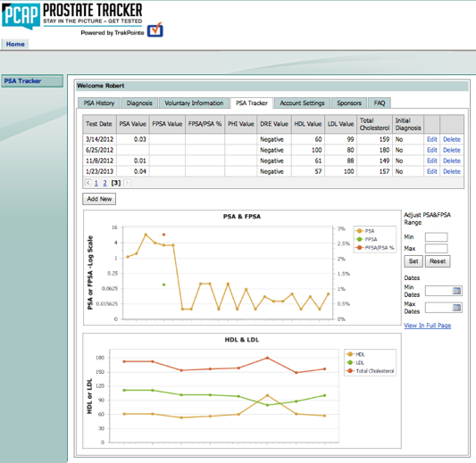This screenshot has width=476, height=463.
Task: Click the PSA Value column header
Action: [133, 124]
